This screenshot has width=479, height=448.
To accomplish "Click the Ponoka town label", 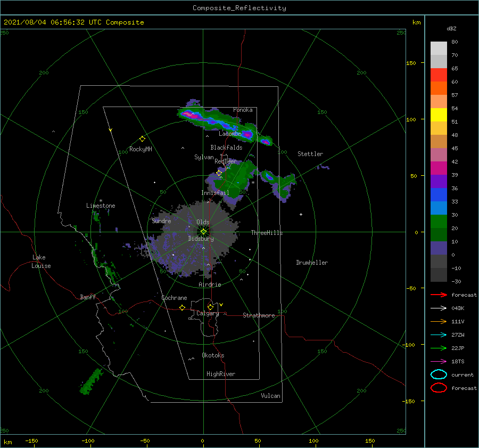I will click(243, 110).
